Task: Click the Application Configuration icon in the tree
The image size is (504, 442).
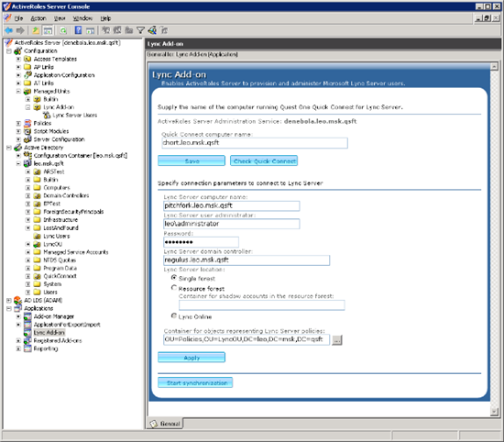Action: pyautogui.click(x=28, y=75)
